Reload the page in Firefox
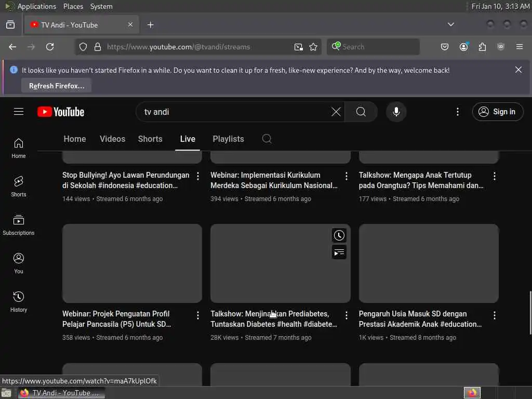 pyautogui.click(x=50, y=47)
